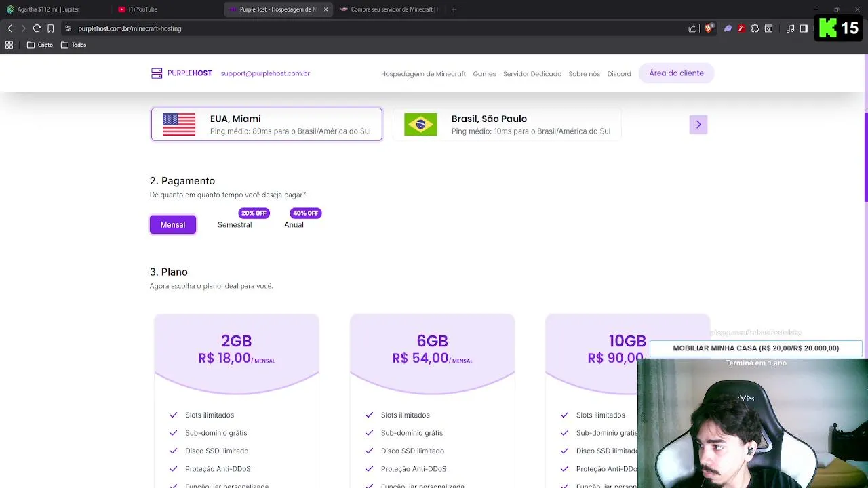Open Sobre nós menu item
Image resolution: width=868 pixels, height=488 pixels.
click(x=584, y=73)
